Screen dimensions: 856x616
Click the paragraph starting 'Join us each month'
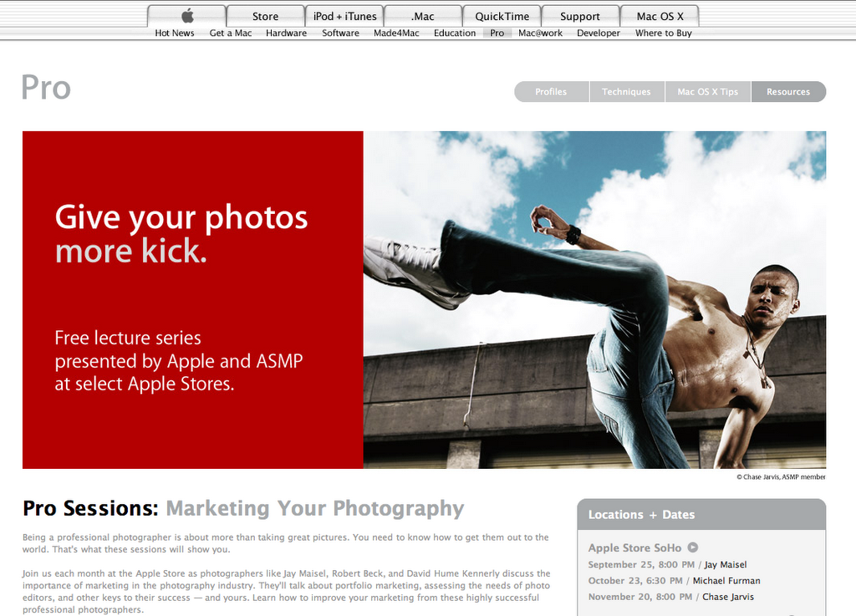coord(286,592)
